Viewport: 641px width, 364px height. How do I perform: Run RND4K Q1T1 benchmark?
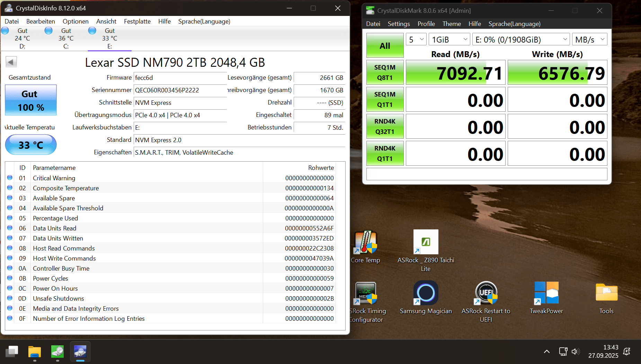385,153
